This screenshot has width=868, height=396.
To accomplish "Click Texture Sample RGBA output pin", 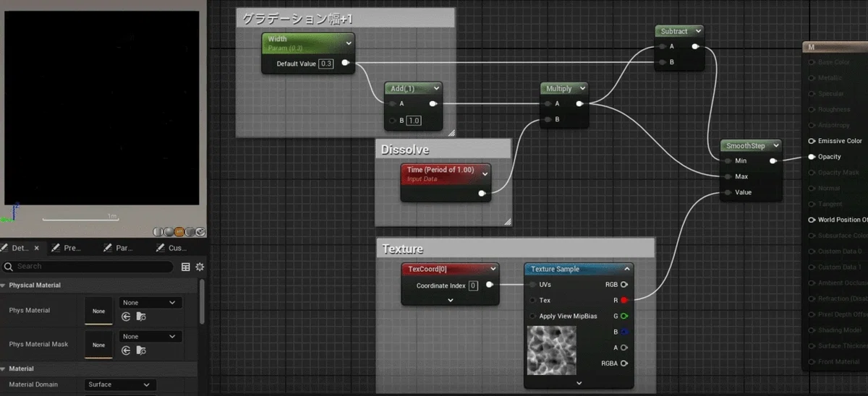I will click(624, 363).
